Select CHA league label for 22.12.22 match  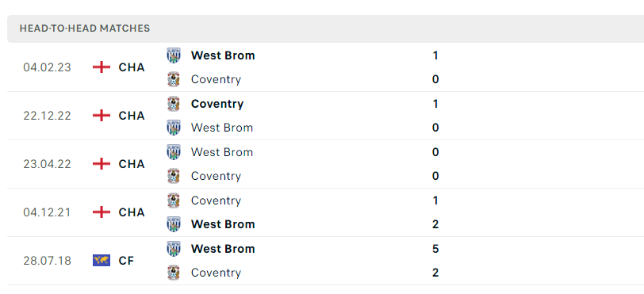pos(132,116)
